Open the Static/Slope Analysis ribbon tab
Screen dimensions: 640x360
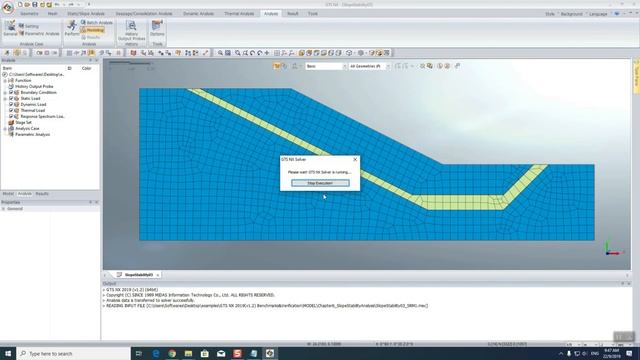(x=86, y=13)
